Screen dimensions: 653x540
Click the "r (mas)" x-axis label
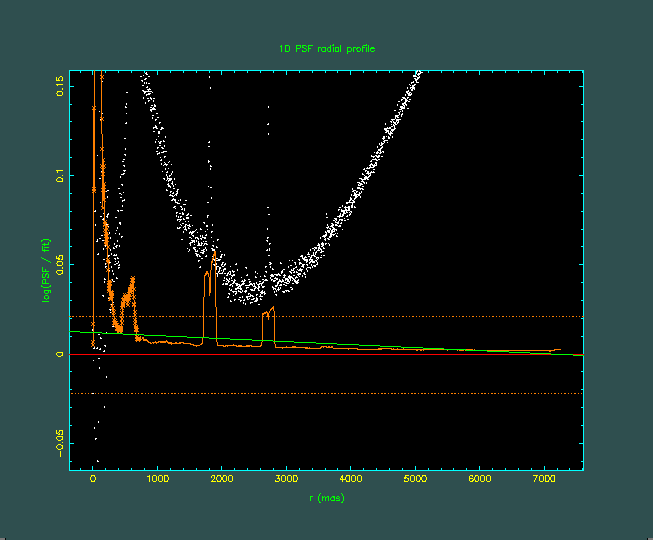(326, 498)
